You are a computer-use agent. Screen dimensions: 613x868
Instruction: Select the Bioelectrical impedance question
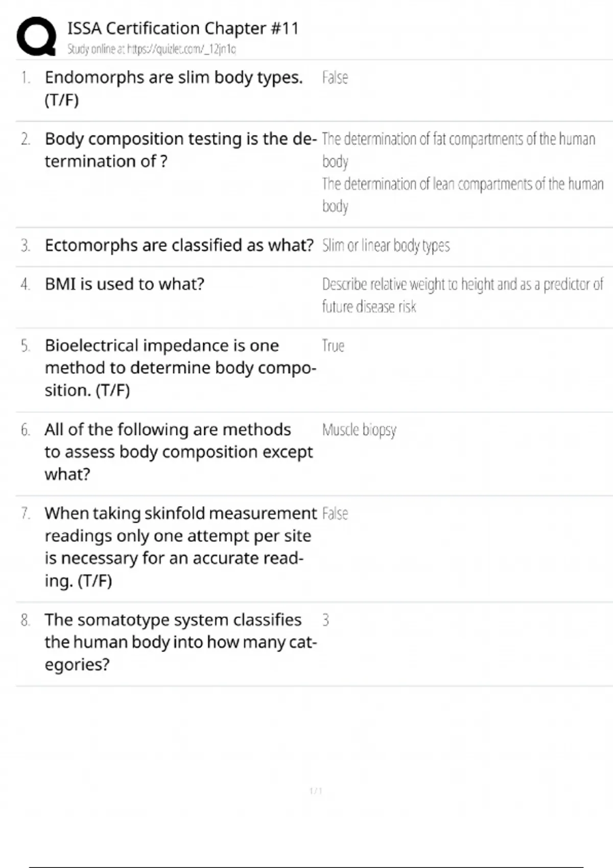coord(180,368)
